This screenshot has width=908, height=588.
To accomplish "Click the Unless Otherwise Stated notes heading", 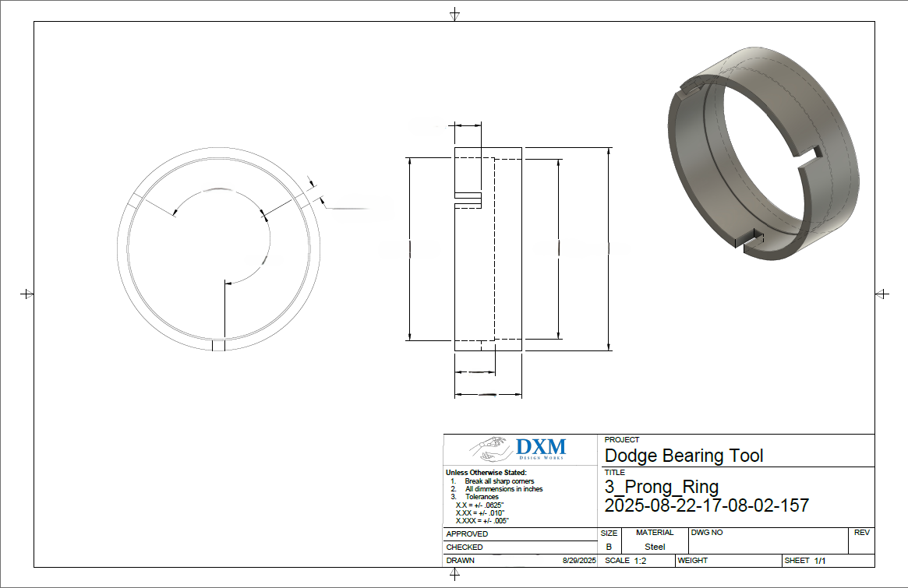I will pos(486,472).
